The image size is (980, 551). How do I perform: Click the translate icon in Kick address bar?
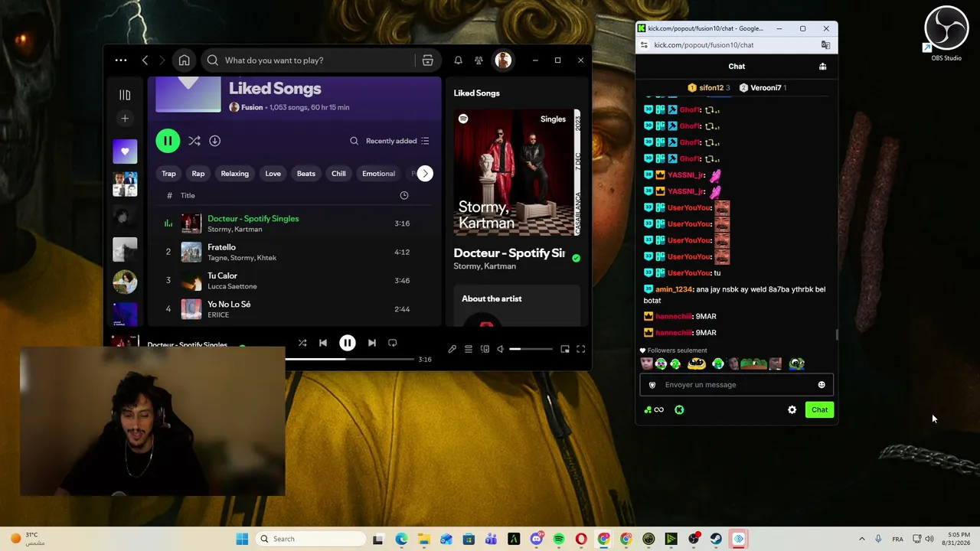click(x=825, y=45)
